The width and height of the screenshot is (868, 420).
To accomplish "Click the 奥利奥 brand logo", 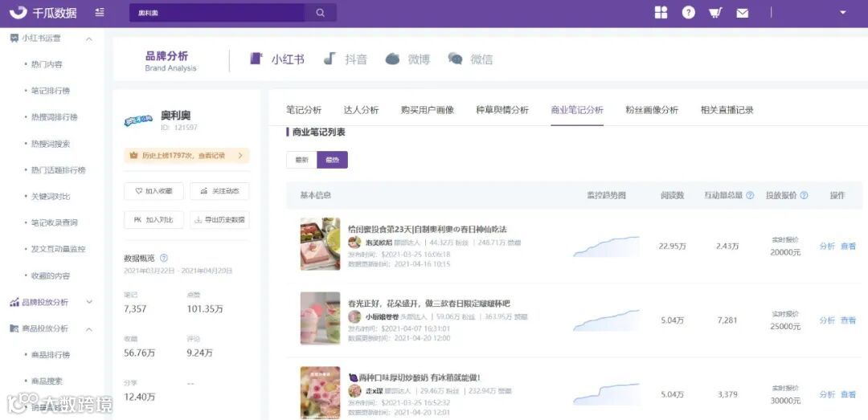I will click(x=138, y=120).
